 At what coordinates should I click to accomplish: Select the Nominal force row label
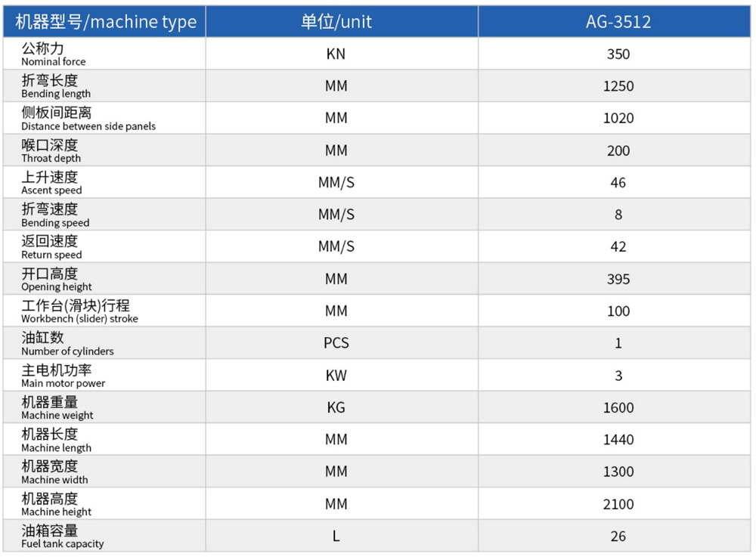click(54, 54)
